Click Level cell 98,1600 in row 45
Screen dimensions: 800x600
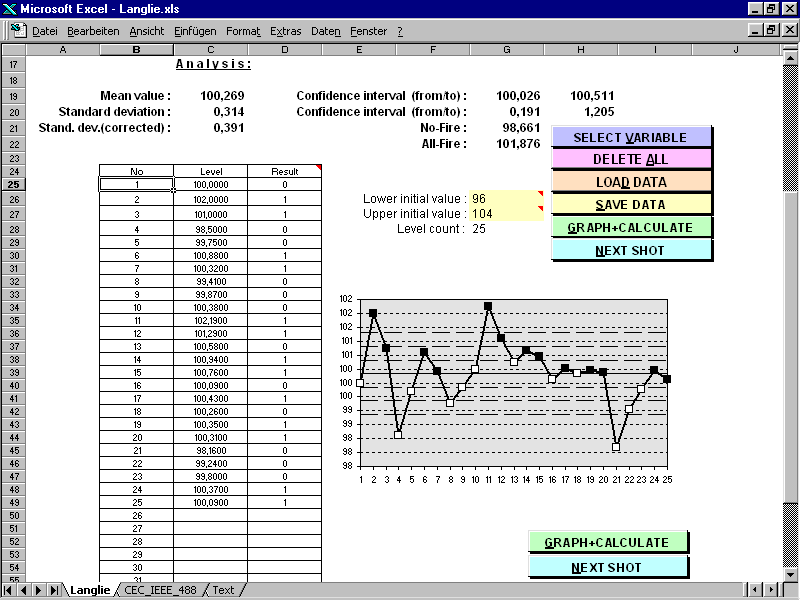(x=211, y=451)
